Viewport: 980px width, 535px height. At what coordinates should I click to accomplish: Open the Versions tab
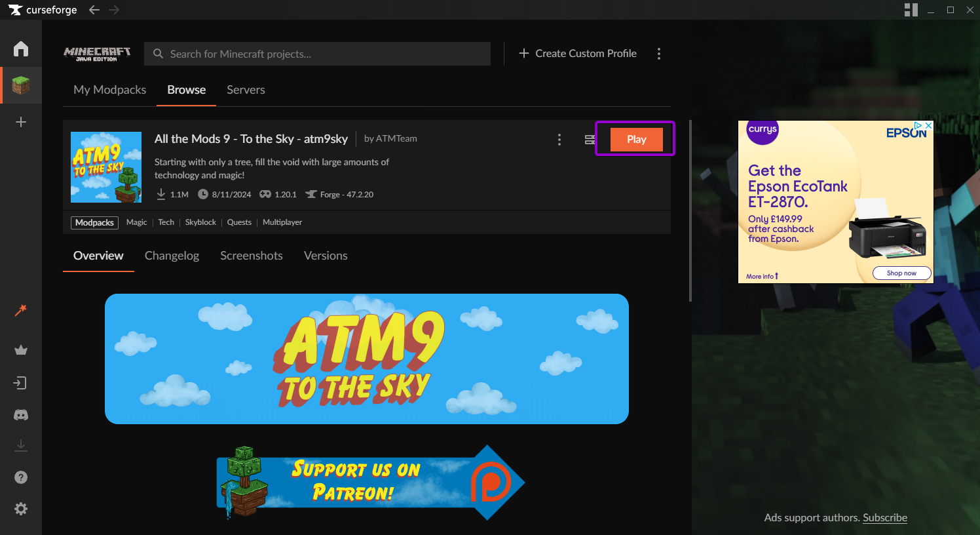point(326,256)
